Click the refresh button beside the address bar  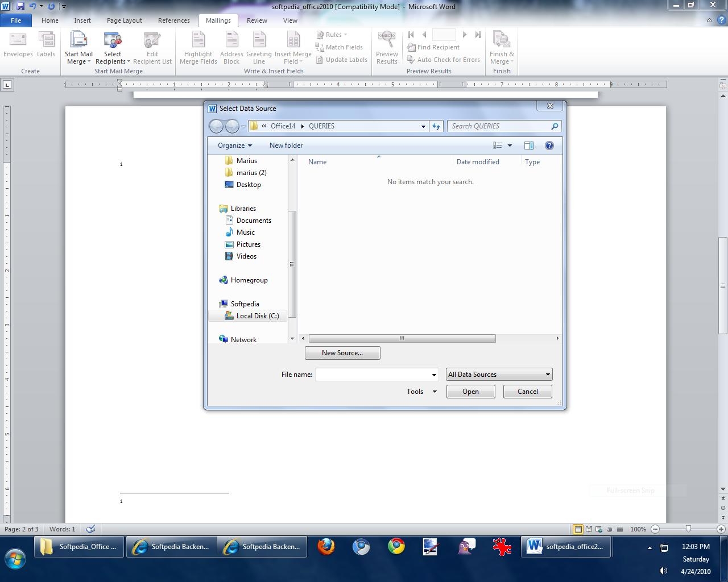point(436,126)
